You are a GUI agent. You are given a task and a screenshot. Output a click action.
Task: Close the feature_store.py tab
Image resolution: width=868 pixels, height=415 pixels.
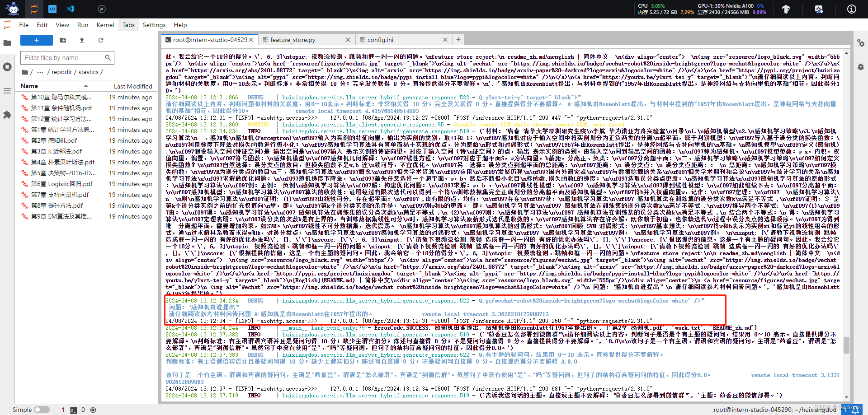(348, 40)
